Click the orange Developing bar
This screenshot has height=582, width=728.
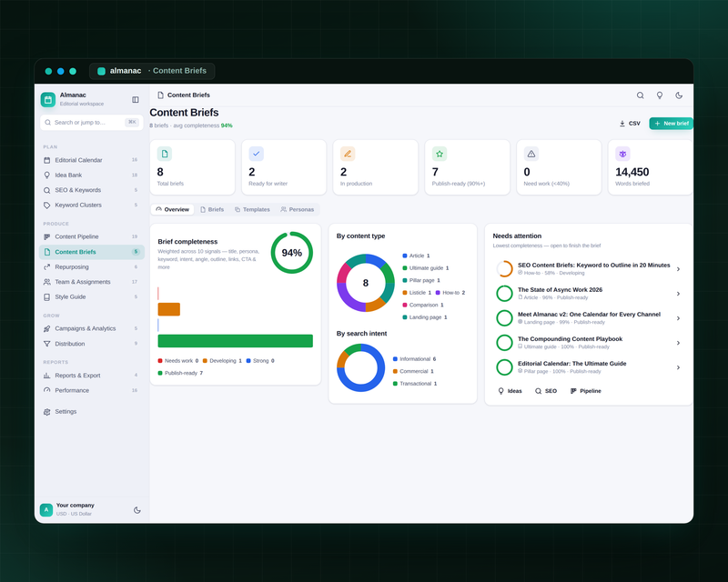(169, 309)
